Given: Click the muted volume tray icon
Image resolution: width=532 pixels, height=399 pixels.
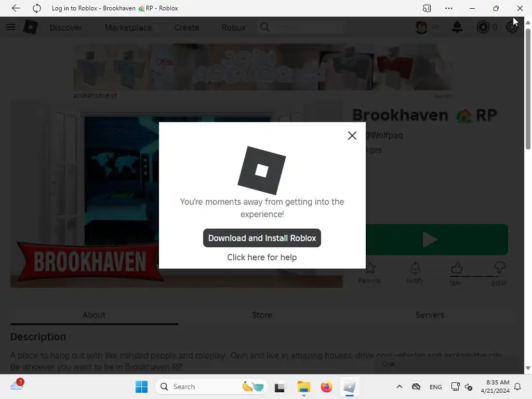Looking at the screenshot, I should tap(469, 387).
